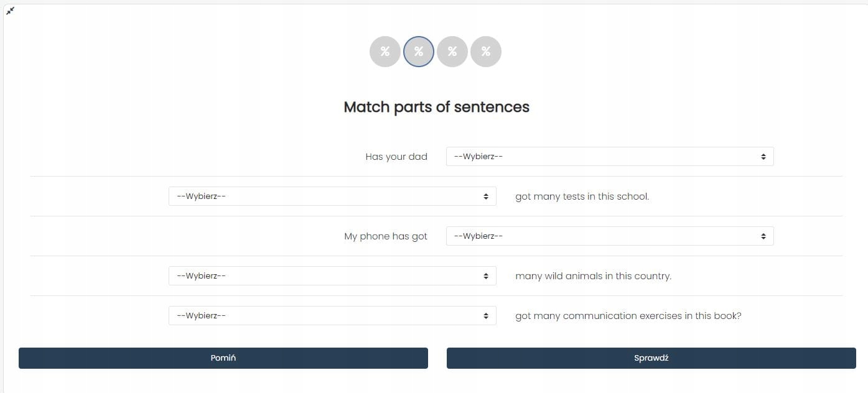Open the dropdown after "Has your dad"

point(609,157)
